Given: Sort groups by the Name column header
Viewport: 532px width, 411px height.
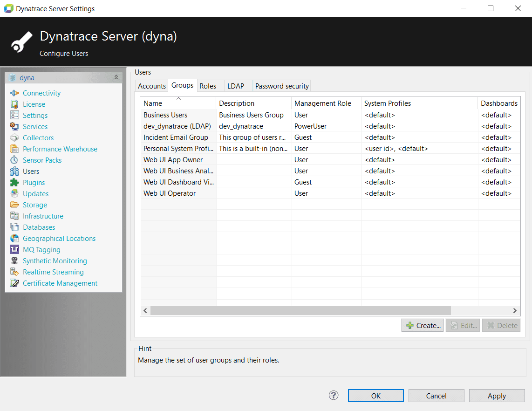Looking at the screenshot, I should (x=178, y=103).
